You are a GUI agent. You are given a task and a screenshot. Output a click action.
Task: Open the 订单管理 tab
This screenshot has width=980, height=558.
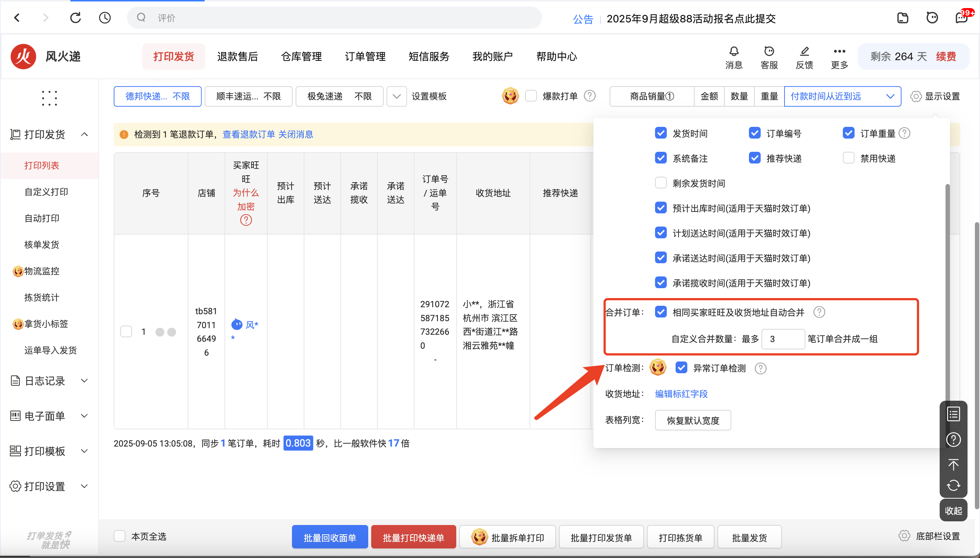[x=365, y=56]
